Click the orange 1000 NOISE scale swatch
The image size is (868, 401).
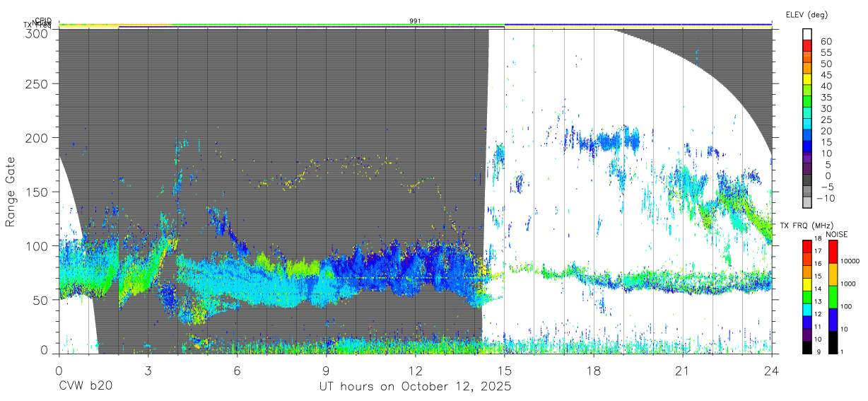[x=833, y=274]
